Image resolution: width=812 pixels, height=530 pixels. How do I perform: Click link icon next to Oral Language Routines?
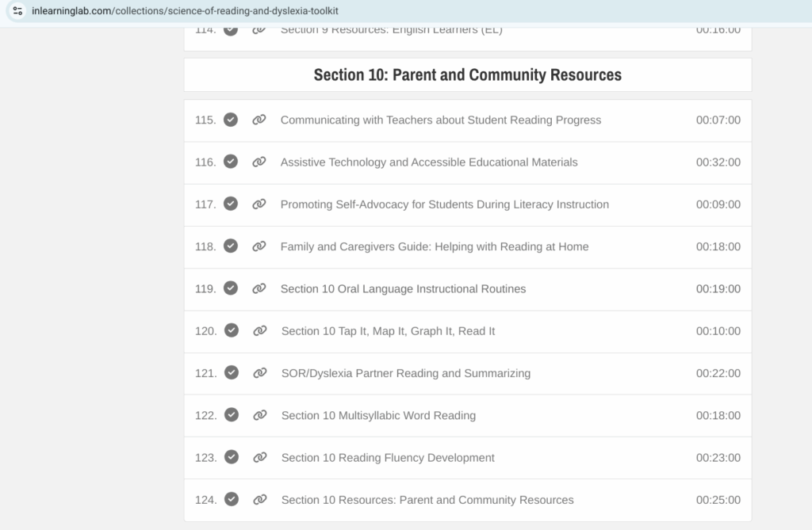[x=259, y=288]
